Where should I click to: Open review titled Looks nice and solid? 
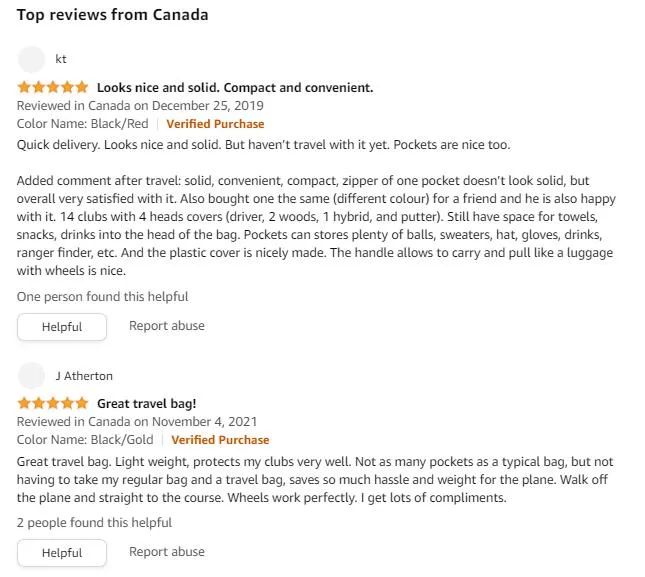click(x=235, y=88)
